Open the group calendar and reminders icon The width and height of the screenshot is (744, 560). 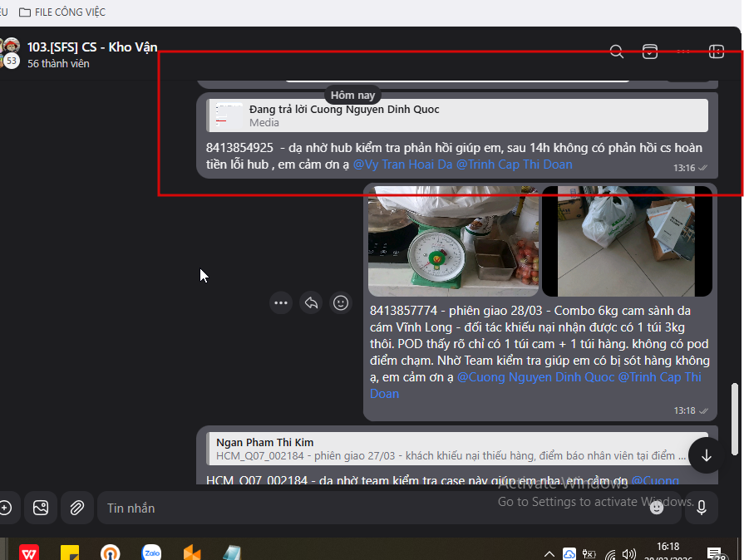(x=649, y=52)
